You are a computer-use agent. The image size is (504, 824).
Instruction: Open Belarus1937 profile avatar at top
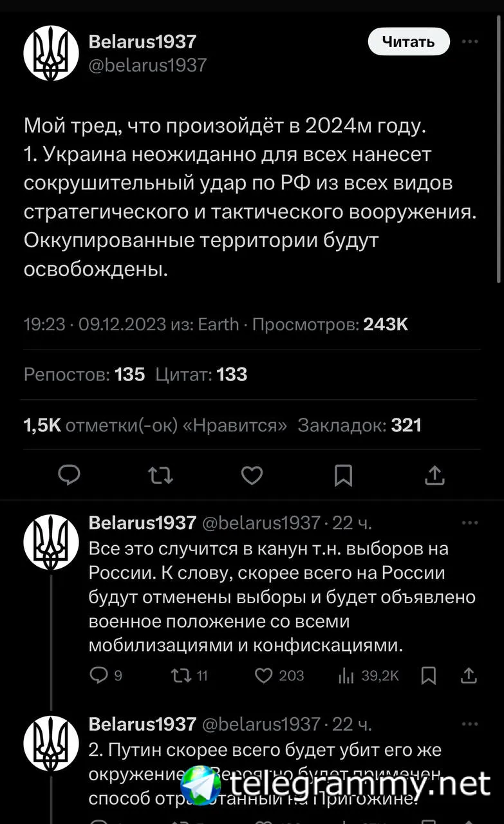[51, 53]
